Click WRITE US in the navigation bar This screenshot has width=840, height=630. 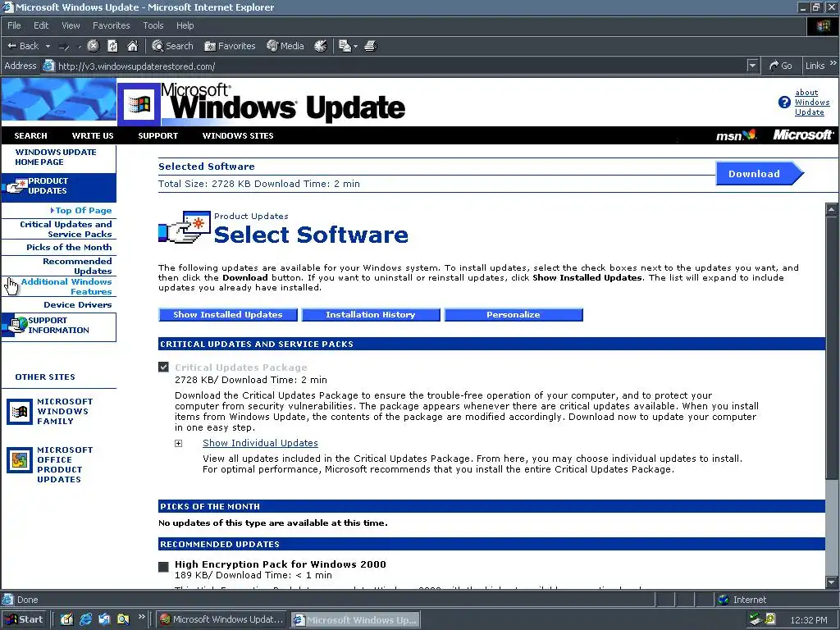(93, 135)
